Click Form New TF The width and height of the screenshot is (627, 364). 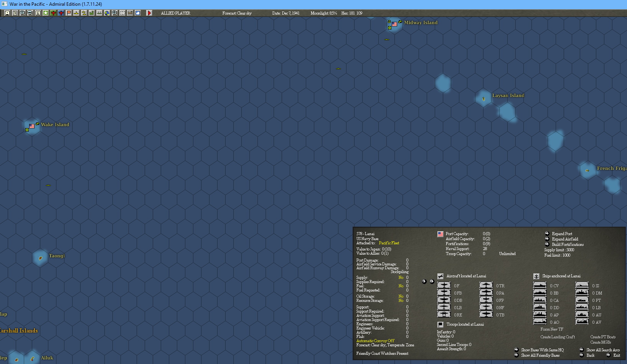click(552, 329)
